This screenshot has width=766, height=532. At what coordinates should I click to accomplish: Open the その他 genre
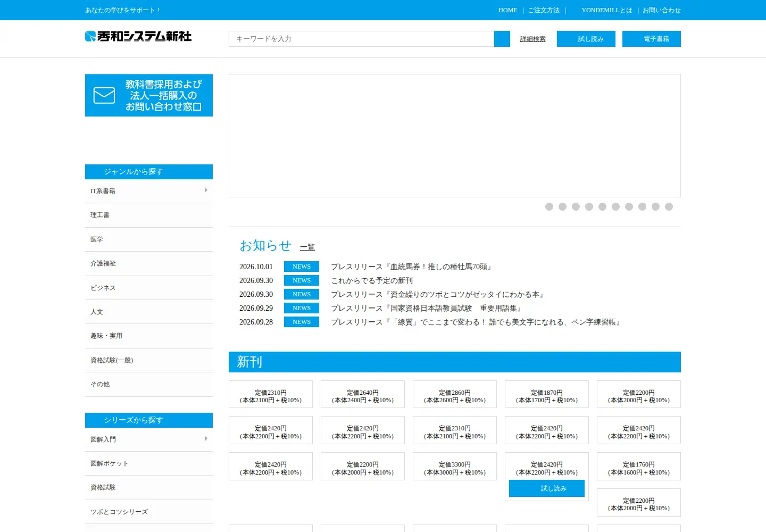pos(149,385)
